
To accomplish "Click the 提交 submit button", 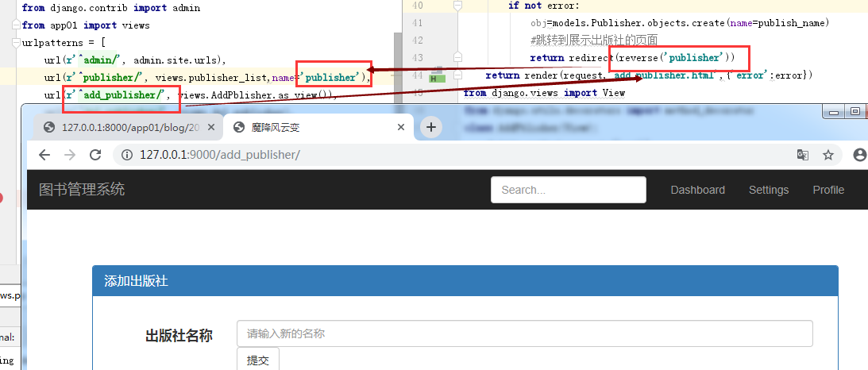I will click(x=258, y=360).
